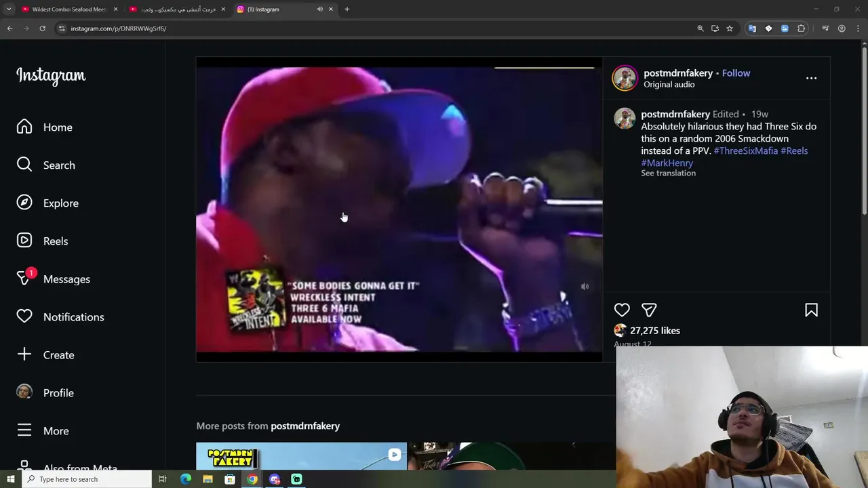868x488 pixels.
Task: Follow the postmdrnfakery account
Action: click(736, 73)
